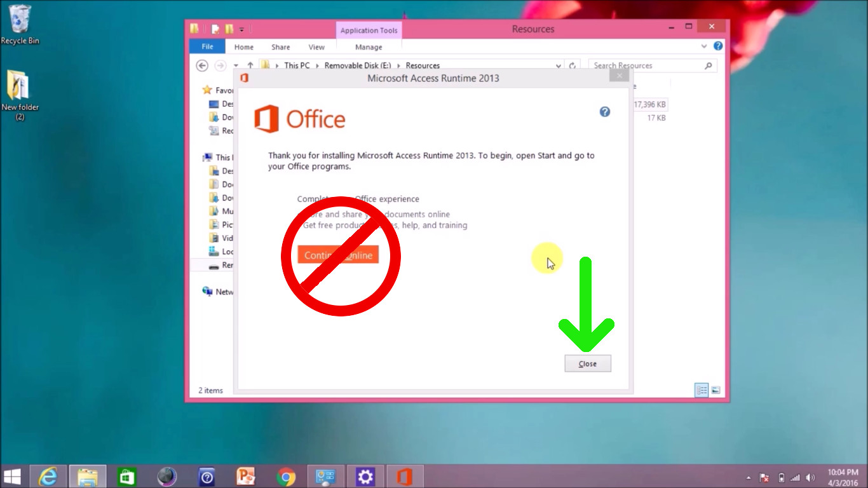This screenshot has width=868, height=488.
Task: Show hidden system tray icons
Action: pyautogui.click(x=750, y=478)
